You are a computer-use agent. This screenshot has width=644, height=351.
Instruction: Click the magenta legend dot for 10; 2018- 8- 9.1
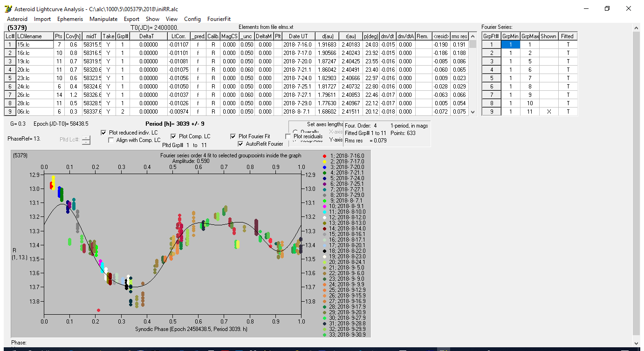click(x=324, y=206)
